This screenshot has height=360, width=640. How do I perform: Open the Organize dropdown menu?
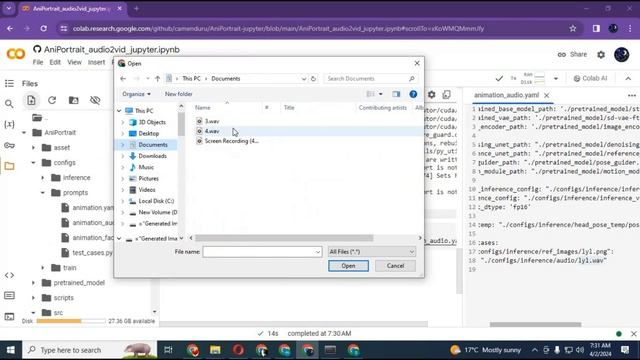[136, 94]
